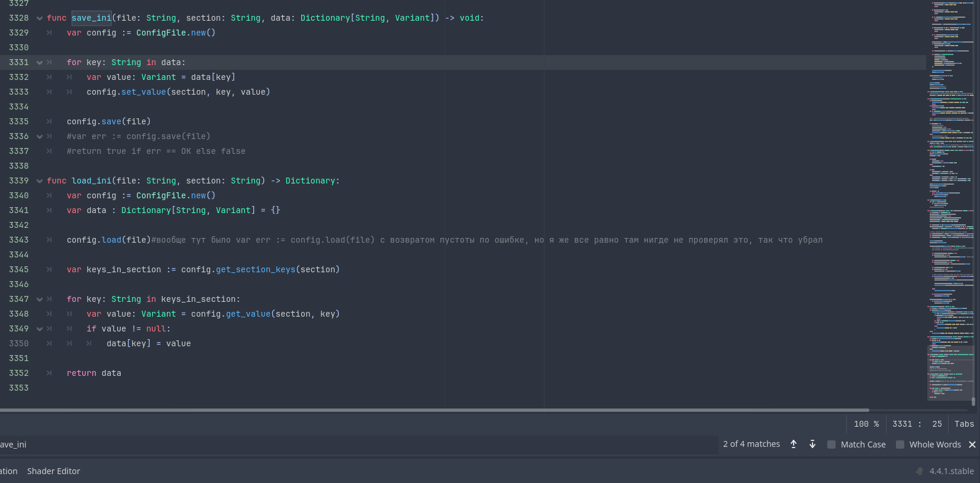The width and height of the screenshot is (980, 483).
Task: Collapse the load_ini function fold arrow
Action: click(x=40, y=181)
